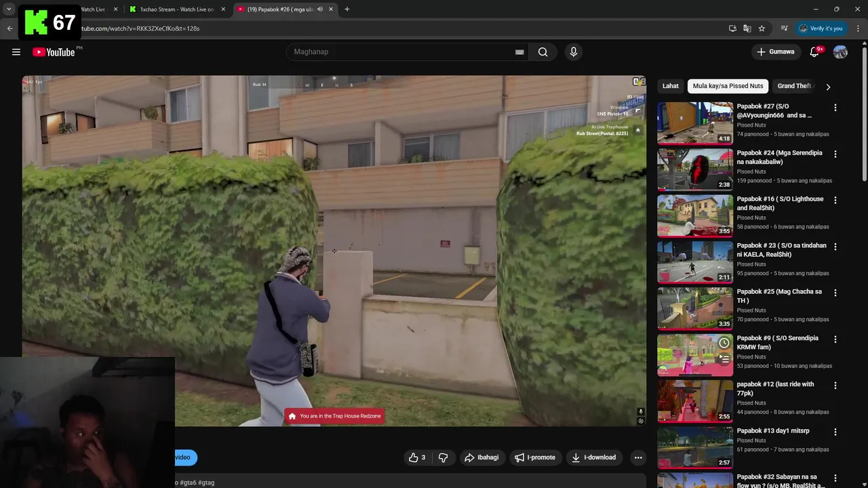Open the Chrome three-dot menu
Viewport: 868px width, 488px height.
(858, 28)
